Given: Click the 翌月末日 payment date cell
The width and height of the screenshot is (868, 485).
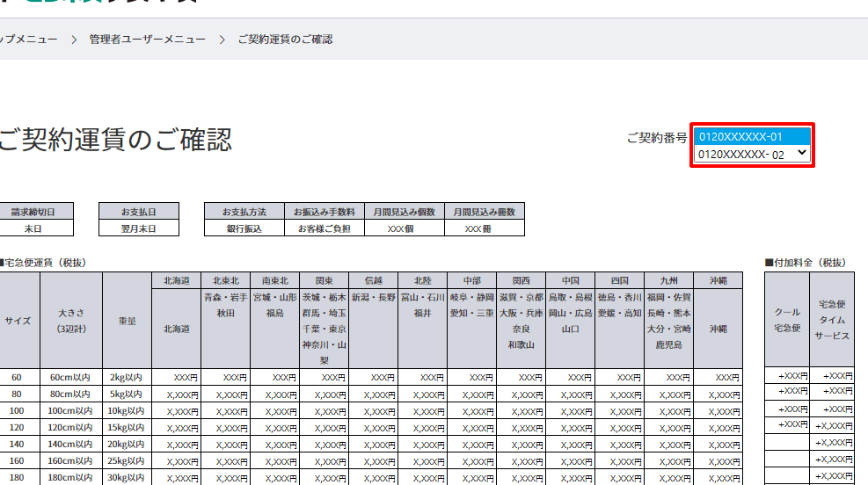Looking at the screenshot, I should [138, 228].
